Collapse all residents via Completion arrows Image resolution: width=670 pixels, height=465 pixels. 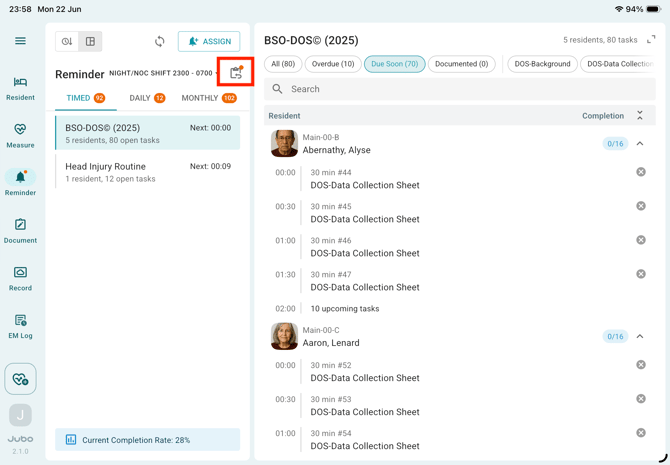tap(640, 115)
